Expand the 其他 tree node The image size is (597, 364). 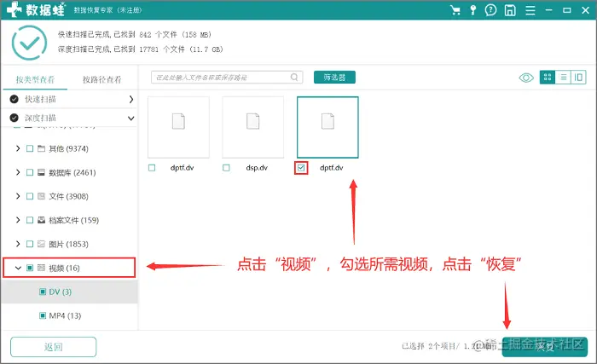(x=18, y=148)
